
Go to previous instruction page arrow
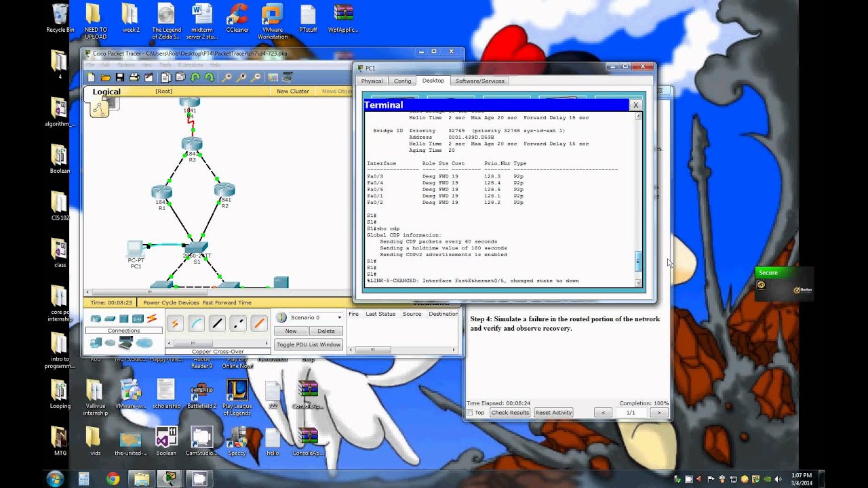click(603, 413)
